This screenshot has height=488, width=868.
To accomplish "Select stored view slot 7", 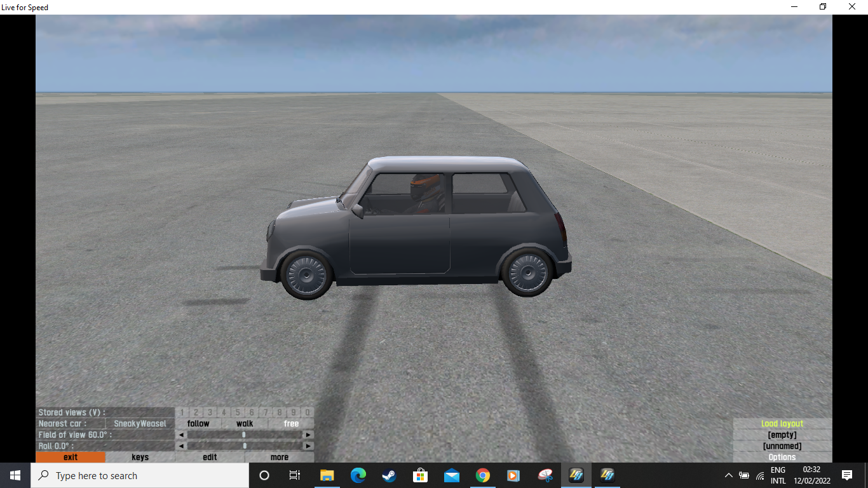I will pos(266,412).
